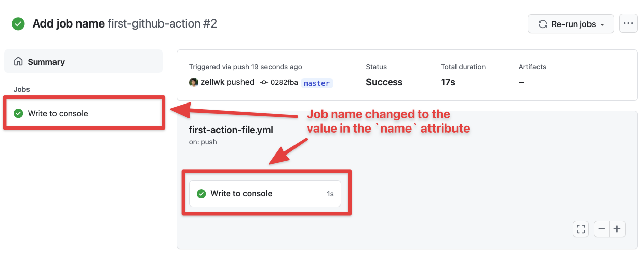Click the check icon in the graph job card
Image resolution: width=644 pixels, height=257 pixels.
pos(201,194)
